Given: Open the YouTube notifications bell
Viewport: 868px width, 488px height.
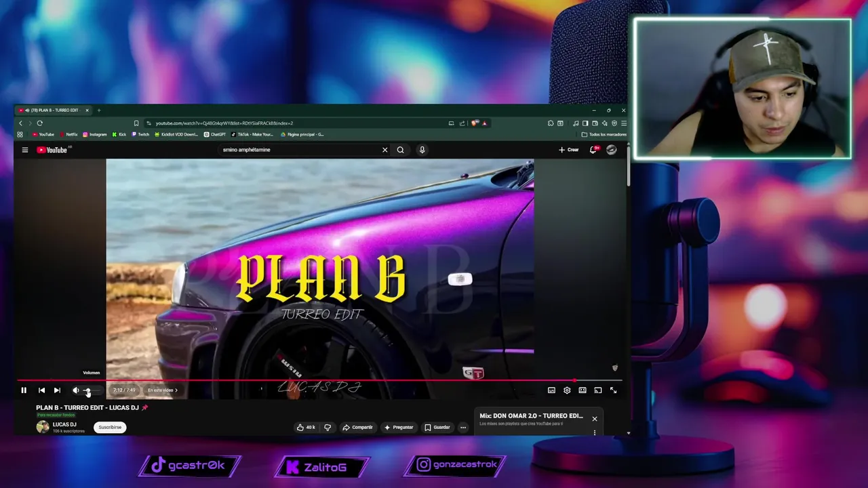Looking at the screenshot, I should pyautogui.click(x=593, y=150).
